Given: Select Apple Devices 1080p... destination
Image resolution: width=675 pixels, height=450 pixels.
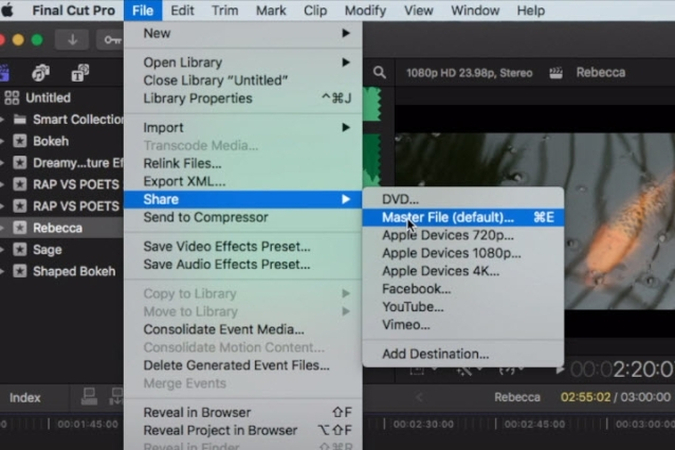Looking at the screenshot, I should point(463,253).
